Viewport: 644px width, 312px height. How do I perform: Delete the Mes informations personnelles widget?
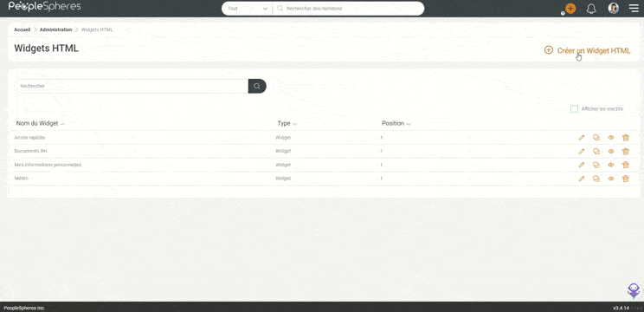pos(626,165)
